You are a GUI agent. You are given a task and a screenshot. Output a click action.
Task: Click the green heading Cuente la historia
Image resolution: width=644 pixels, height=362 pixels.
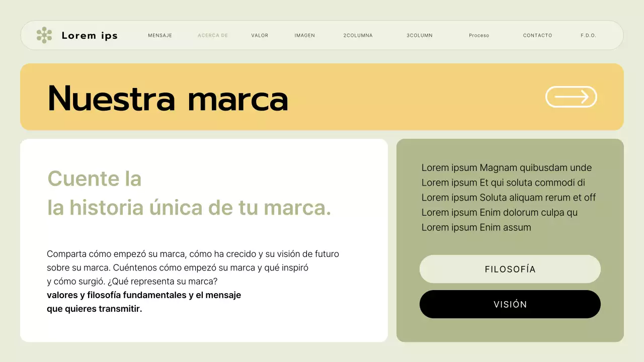click(x=189, y=194)
